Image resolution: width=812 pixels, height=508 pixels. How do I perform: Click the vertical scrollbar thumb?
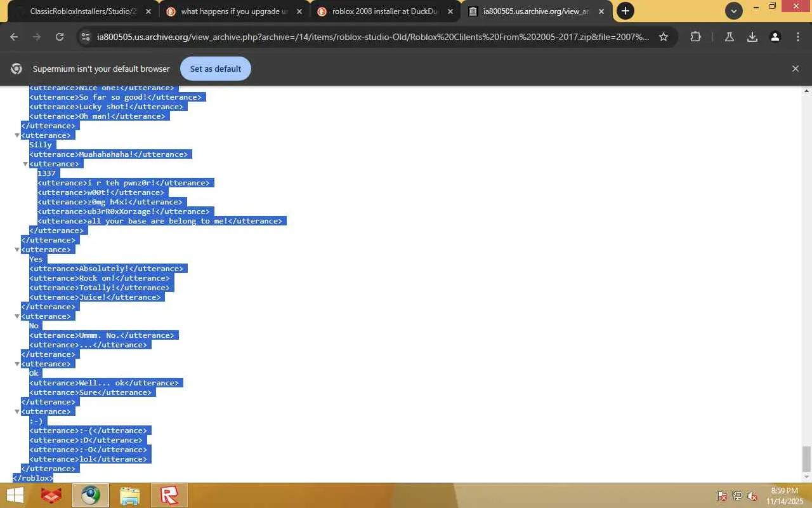(x=806, y=458)
